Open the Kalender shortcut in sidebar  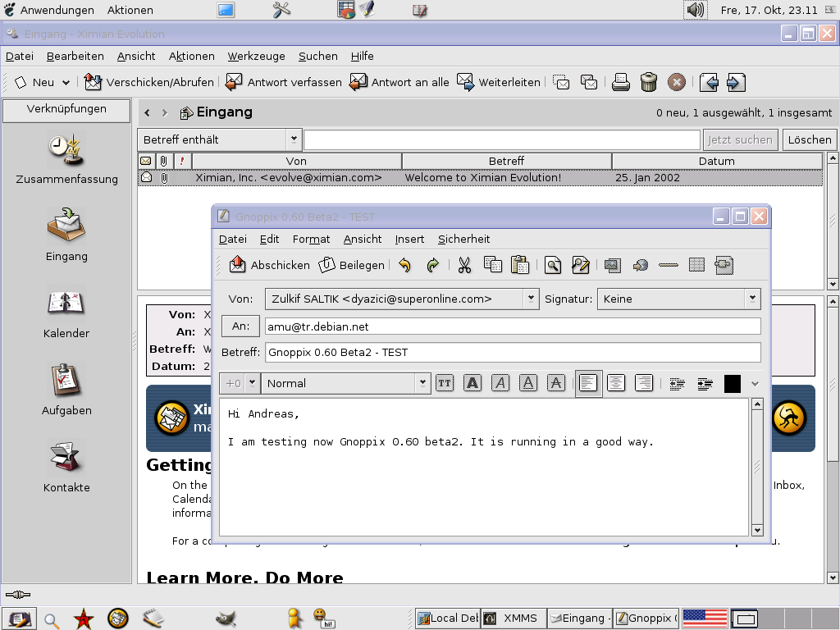pyautogui.click(x=66, y=313)
